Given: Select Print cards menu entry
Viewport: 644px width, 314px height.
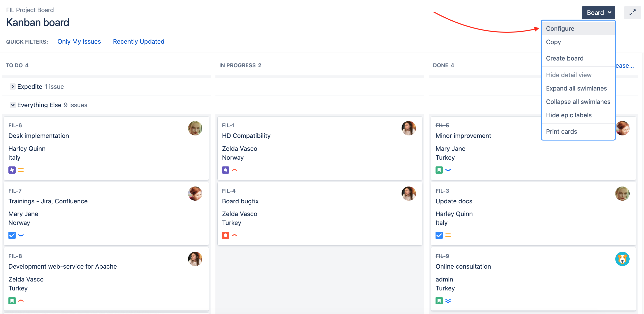Looking at the screenshot, I should 561,132.
